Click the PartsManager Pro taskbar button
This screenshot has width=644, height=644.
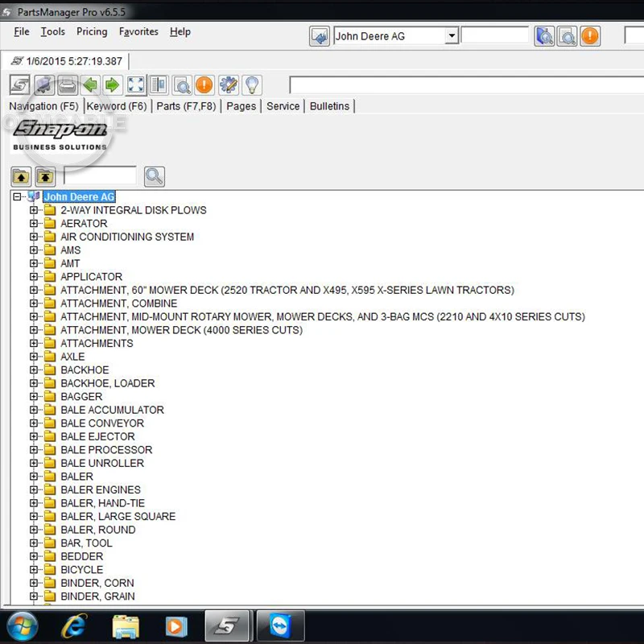[x=228, y=626]
